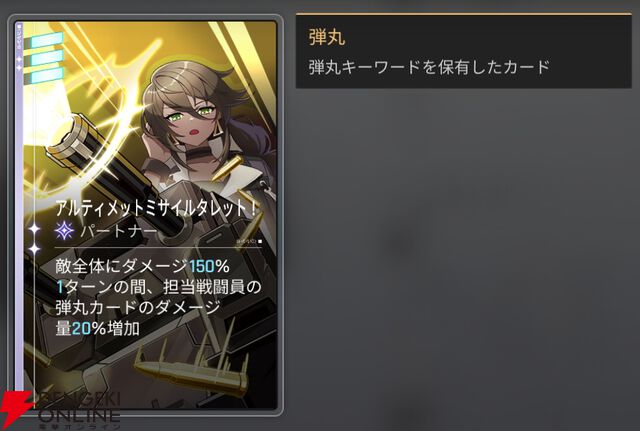Click the purple vertical strip on card
Screen dimensions: 640x431
click(19, 204)
